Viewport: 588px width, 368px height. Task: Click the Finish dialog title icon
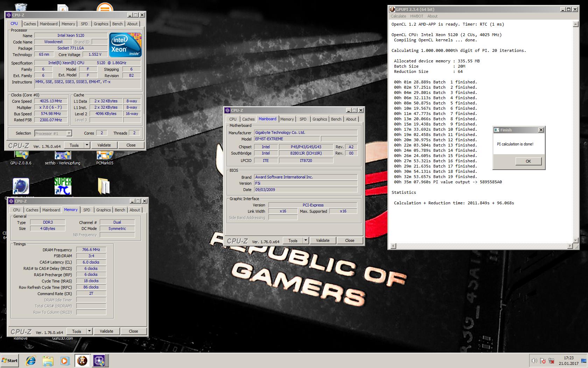(x=496, y=130)
